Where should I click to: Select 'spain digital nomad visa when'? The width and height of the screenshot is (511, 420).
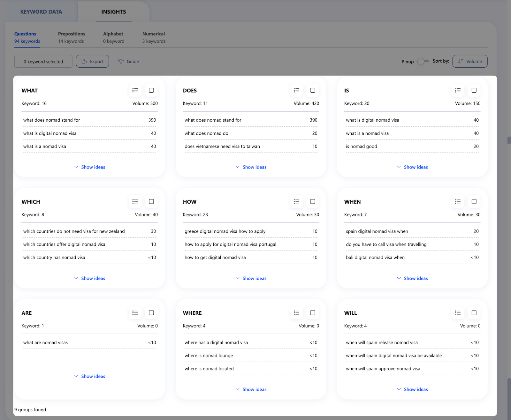[x=412, y=231]
